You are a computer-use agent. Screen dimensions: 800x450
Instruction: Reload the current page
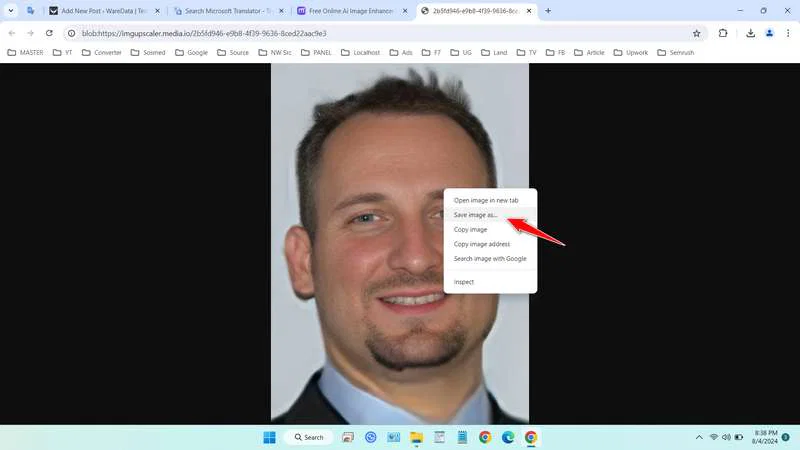click(x=49, y=33)
